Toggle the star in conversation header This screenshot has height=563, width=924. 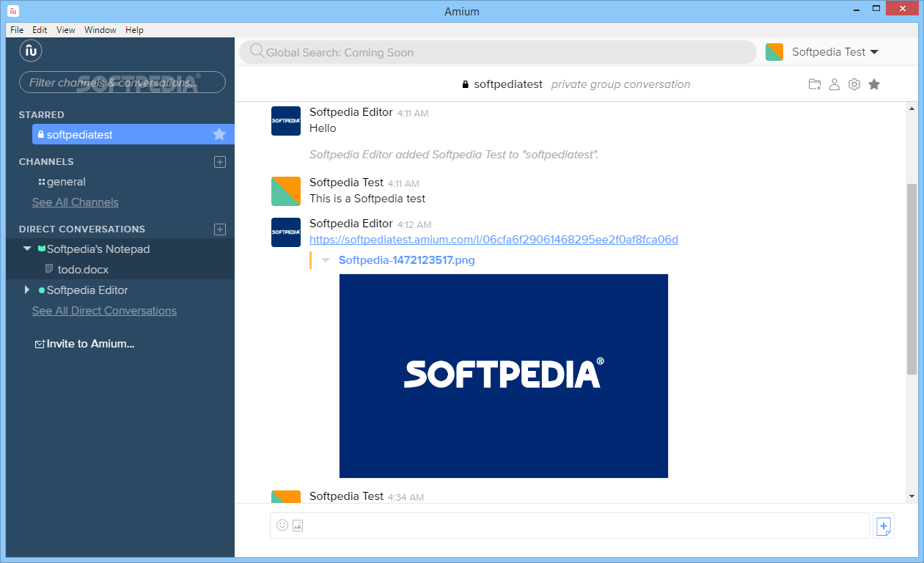click(x=874, y=84)
